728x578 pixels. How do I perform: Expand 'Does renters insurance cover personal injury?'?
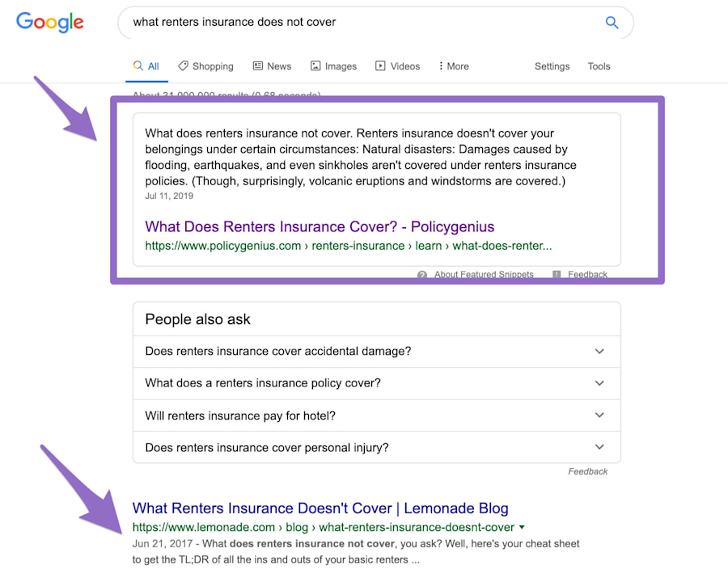click(599, 446)
